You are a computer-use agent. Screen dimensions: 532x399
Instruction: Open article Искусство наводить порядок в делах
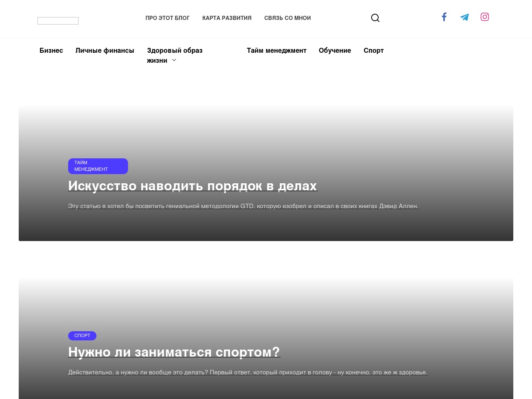click(193, 186)
